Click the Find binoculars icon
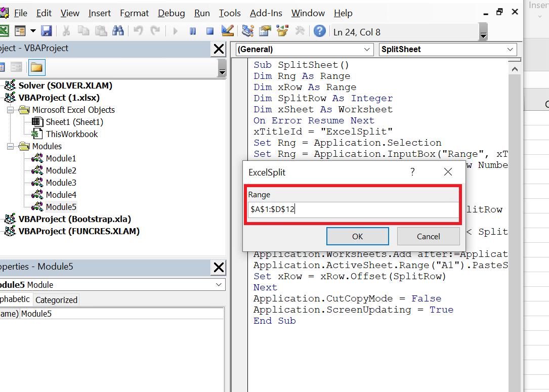Screen dimensions: 549x392 pyautogui.click(x=118, y=31)
